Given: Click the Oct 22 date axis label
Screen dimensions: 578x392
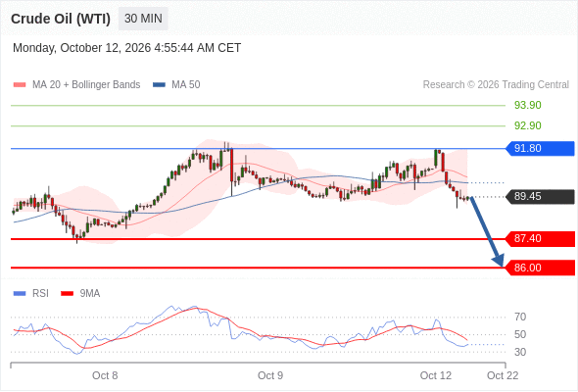Looking at the screenshot, I should coord(503,375).
